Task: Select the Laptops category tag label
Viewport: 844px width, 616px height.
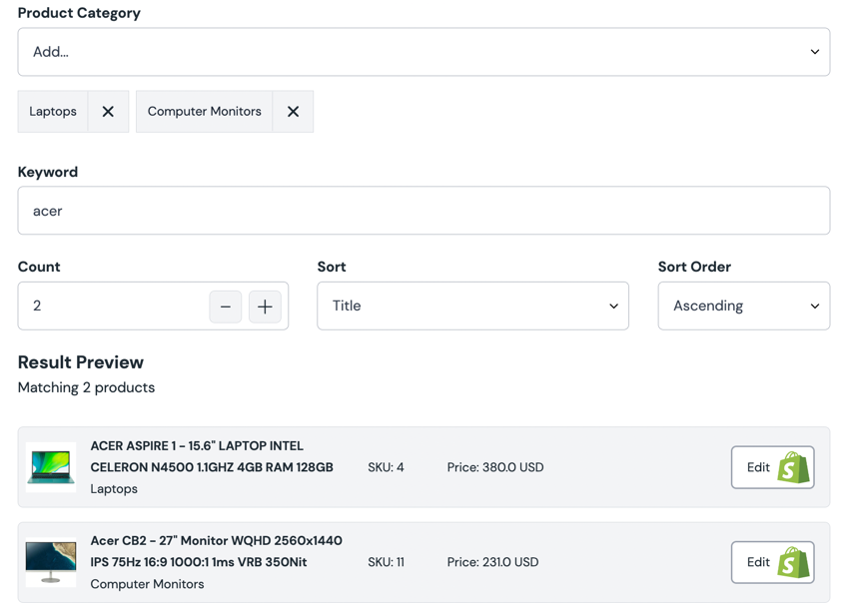Action: click(x=53, y=112)
